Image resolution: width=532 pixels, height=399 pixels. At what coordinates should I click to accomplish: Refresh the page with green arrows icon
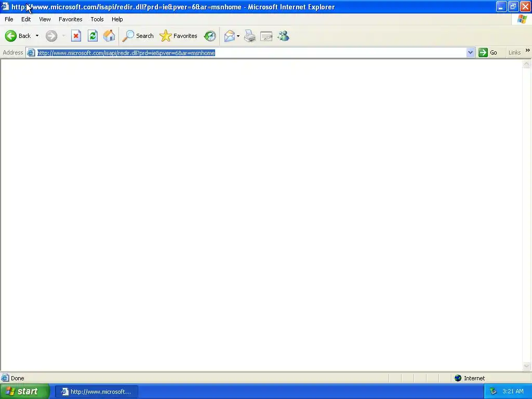(92, 36)
